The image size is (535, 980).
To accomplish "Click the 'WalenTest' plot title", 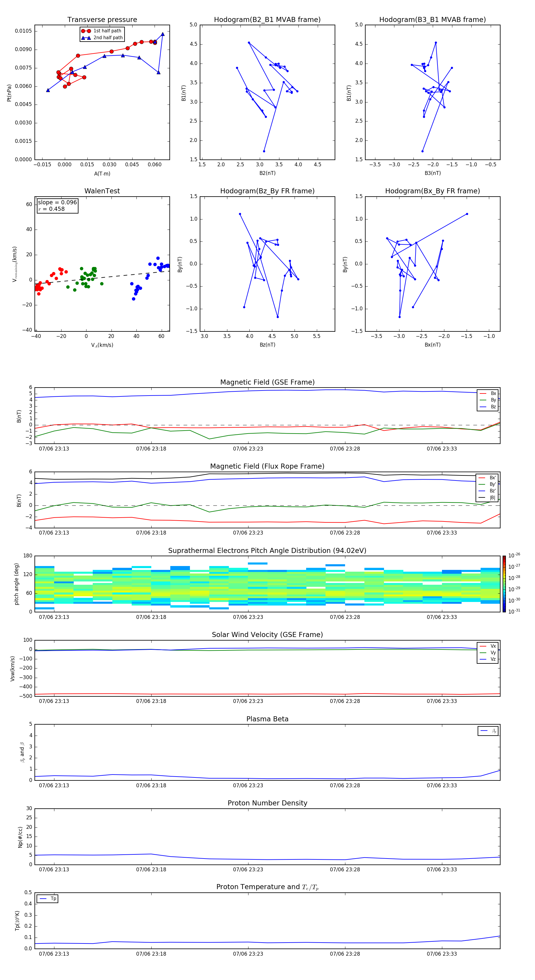I will 102,191.
